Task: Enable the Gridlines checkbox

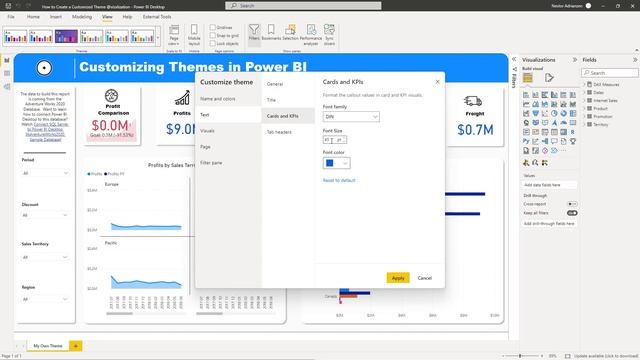Action: point(213,27)
